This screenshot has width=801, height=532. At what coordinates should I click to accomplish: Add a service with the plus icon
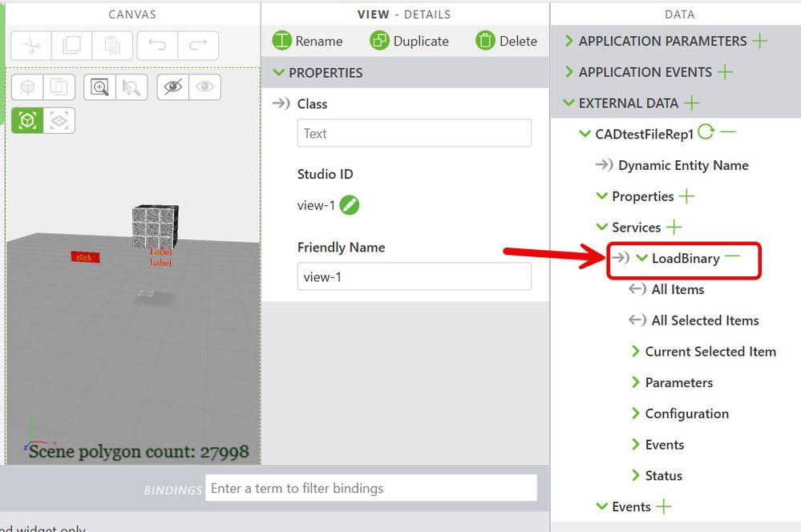tap(674, 227)
